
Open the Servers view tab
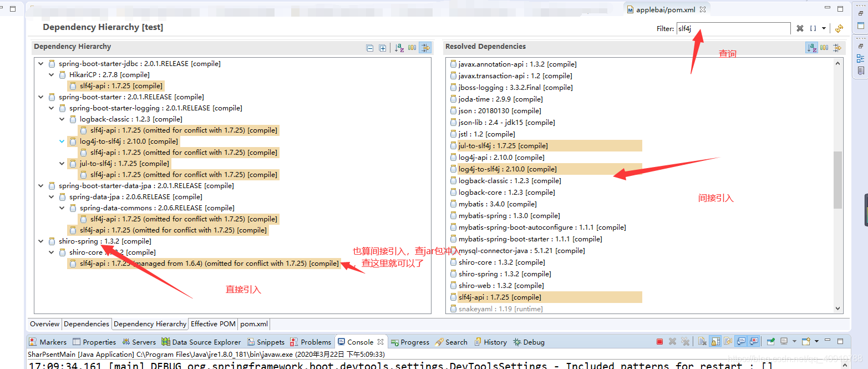[139, 342]
